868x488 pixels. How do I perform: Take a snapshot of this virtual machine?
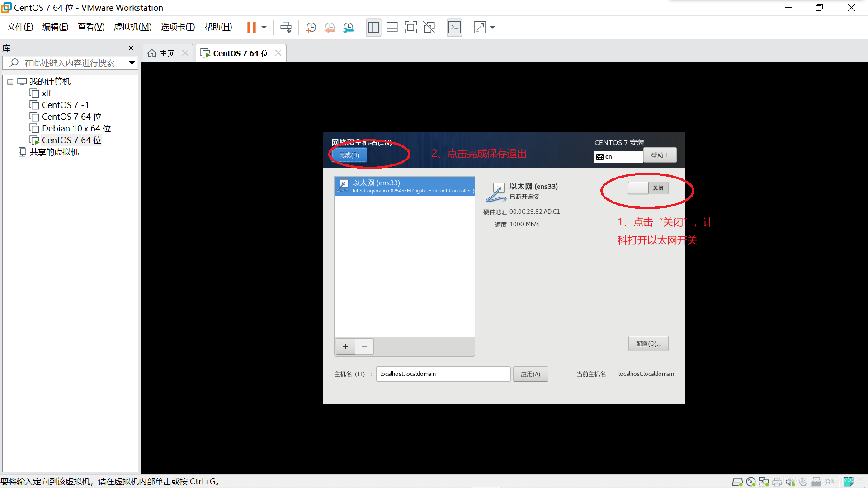click(x=311, y=28)
